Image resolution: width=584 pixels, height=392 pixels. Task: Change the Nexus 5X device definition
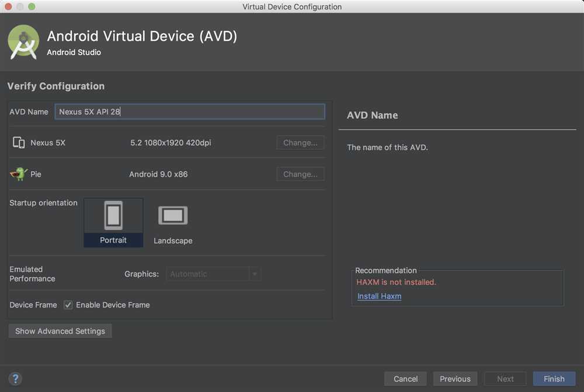300,143
